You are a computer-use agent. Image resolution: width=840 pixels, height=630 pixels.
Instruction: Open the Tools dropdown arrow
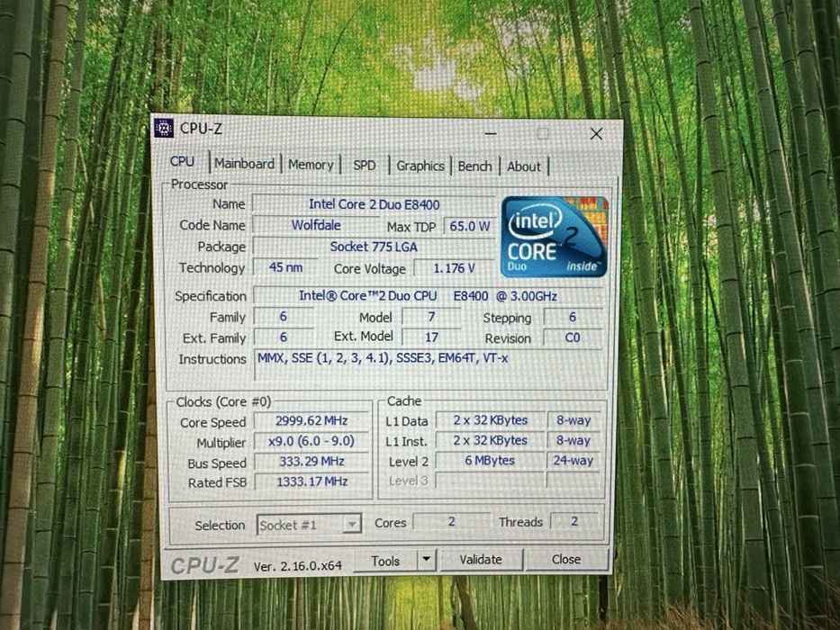click(427, 559)
